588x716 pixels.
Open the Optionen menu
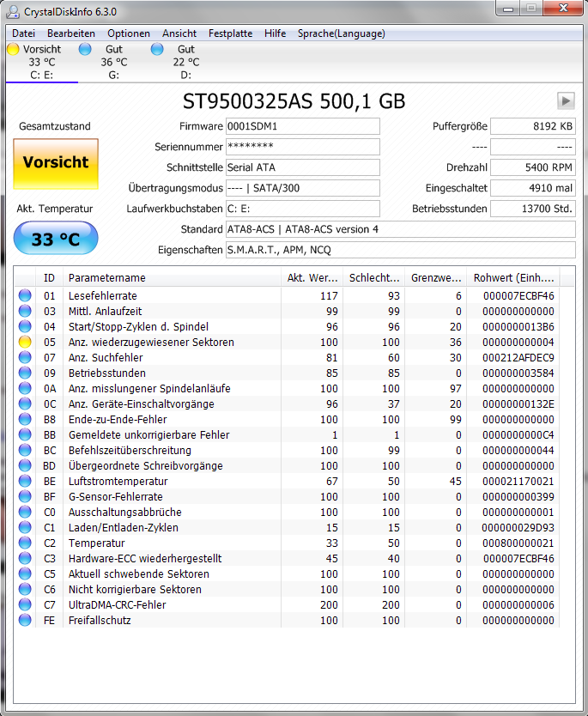point(129,33)
